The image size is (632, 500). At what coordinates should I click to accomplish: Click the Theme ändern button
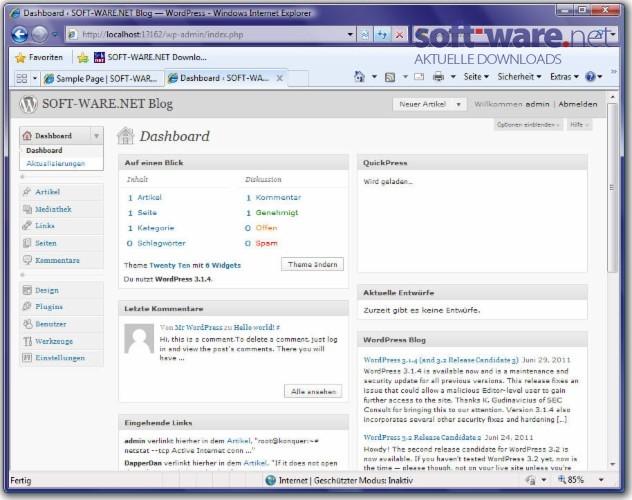(312, 264)
